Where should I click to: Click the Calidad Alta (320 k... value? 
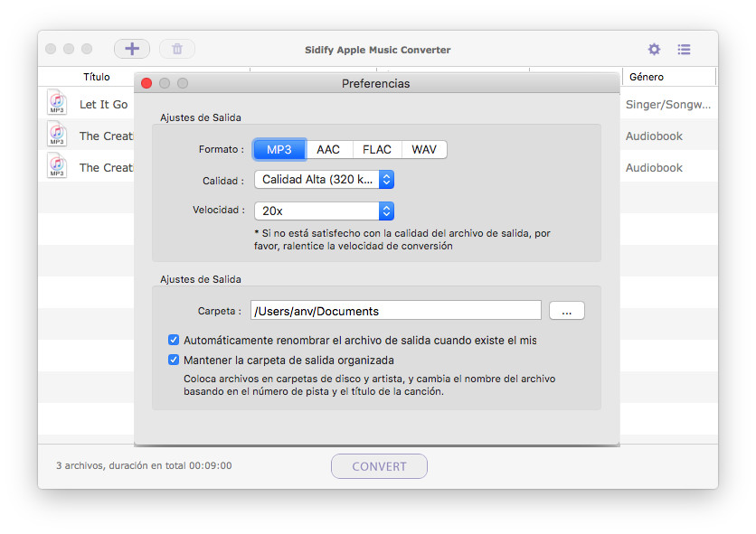click(x=317, y=179)
